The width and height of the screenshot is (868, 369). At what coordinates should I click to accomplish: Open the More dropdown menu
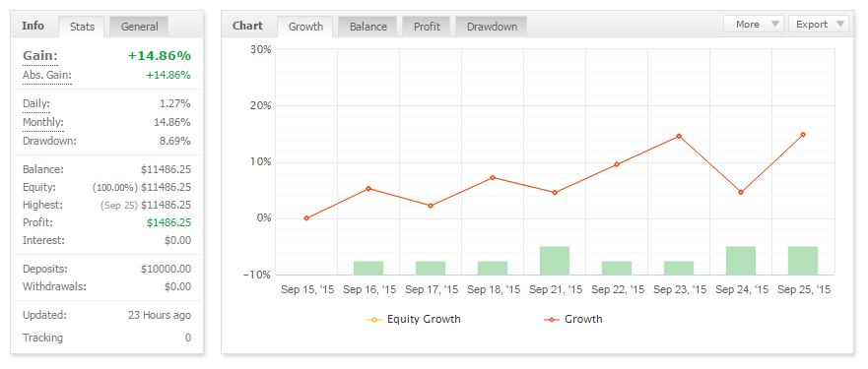tap(754, 24)
